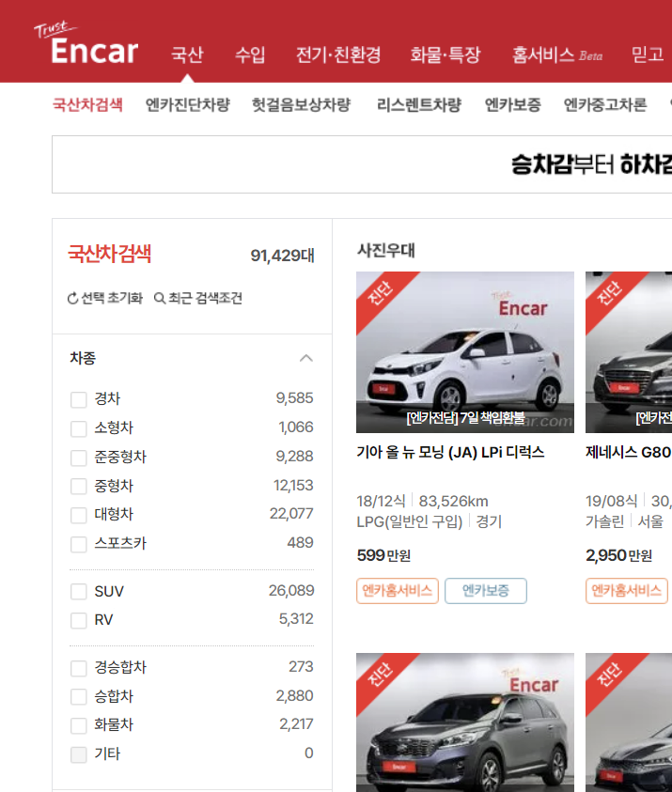672x792 pixels.
Task: Select the 국산차검색 sub tab
Action: tap(87, 104)
